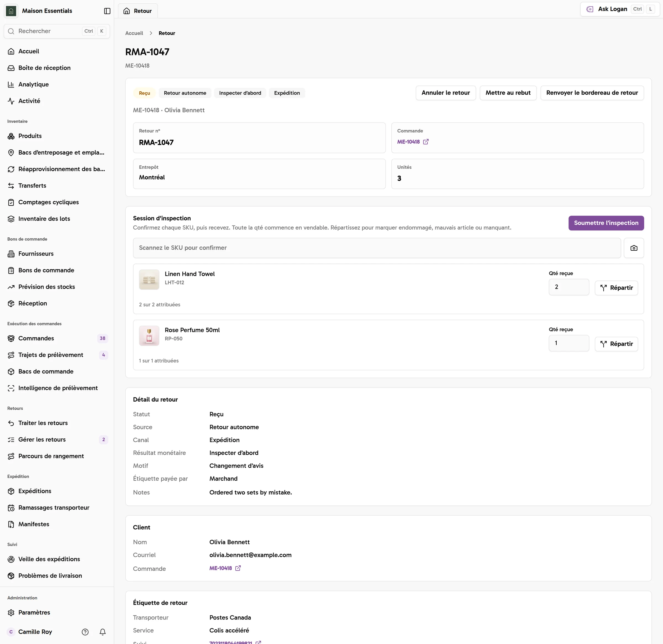Image resolution: width=663 pixels, height=644 pixels.
Task: Click Répartir for Linen Hand Towel
Action: point(616,288)
